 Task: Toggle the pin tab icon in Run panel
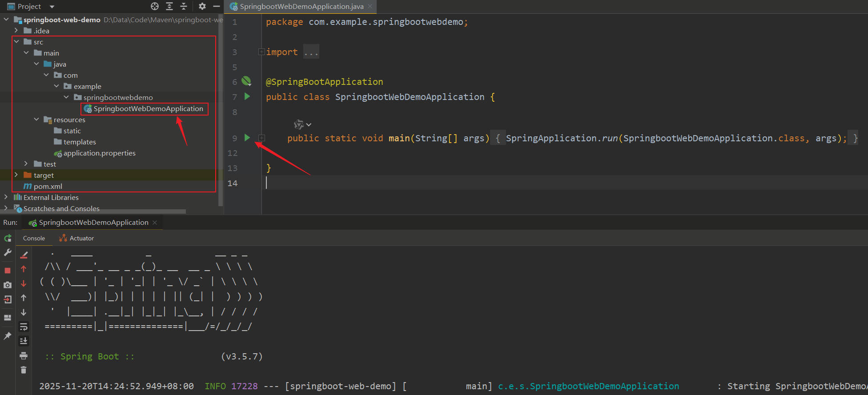[x=8, y=336]
